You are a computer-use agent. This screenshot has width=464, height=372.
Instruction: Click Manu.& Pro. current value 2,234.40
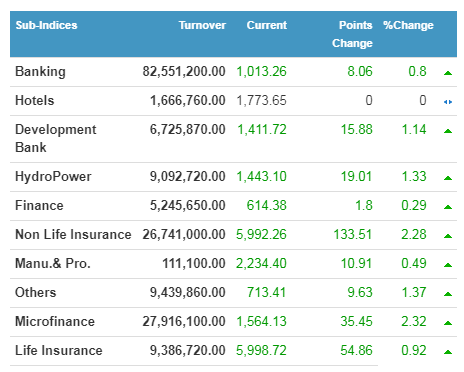pyautogui.click(x=261, y=263)
